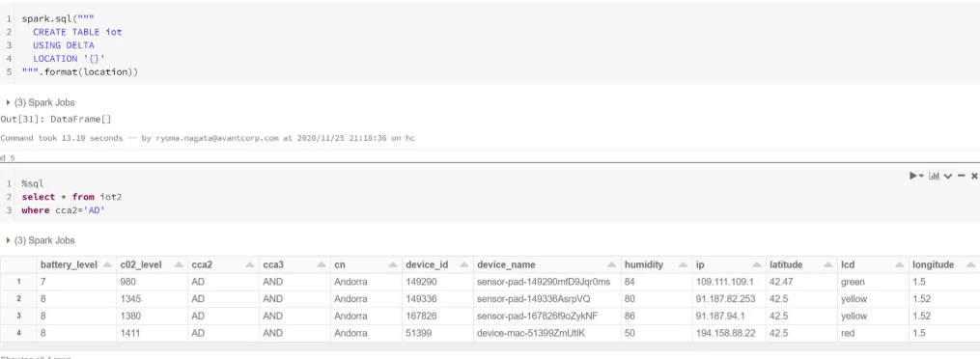Click IP value 91.187.94.1
The image size is (980, 359).
pyautogui.click(x=720, y=316)
